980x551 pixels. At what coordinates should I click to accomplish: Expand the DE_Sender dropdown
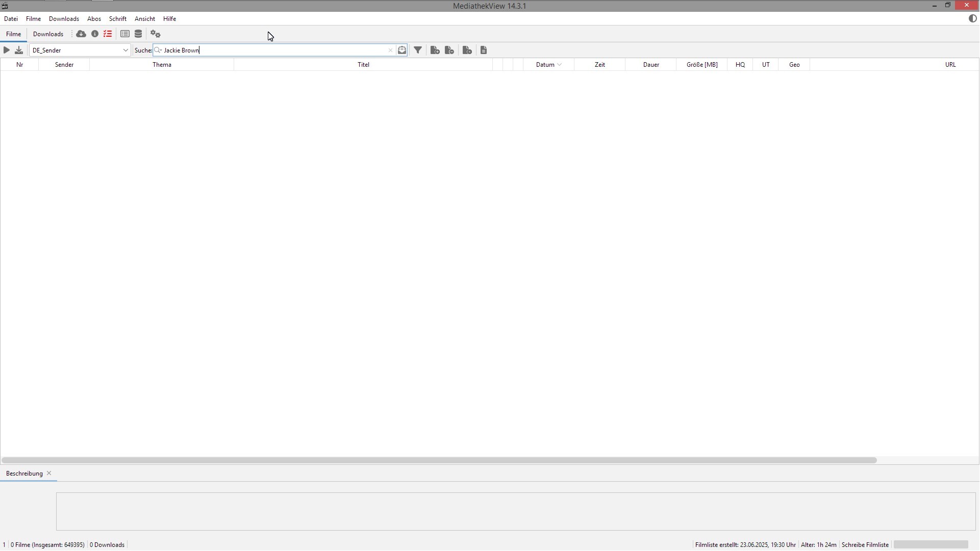pyautogui.click(x=125, y=50)
